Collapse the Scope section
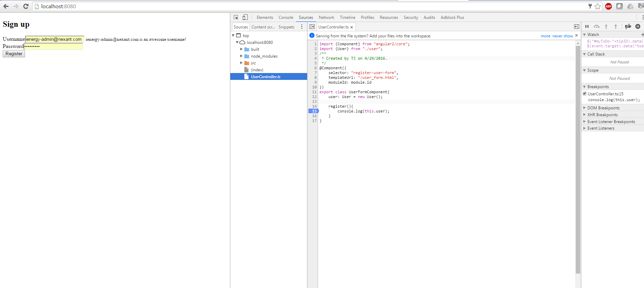Image resolution: width=644 pixels, height=288 pixels. pos(584,70)
